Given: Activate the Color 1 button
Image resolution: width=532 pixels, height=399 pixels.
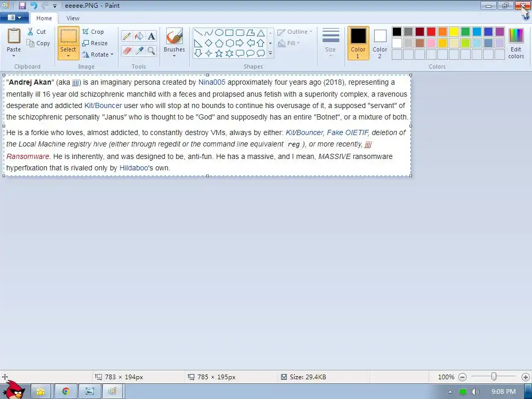Looking at the screenshot, I should coord(358,43).
